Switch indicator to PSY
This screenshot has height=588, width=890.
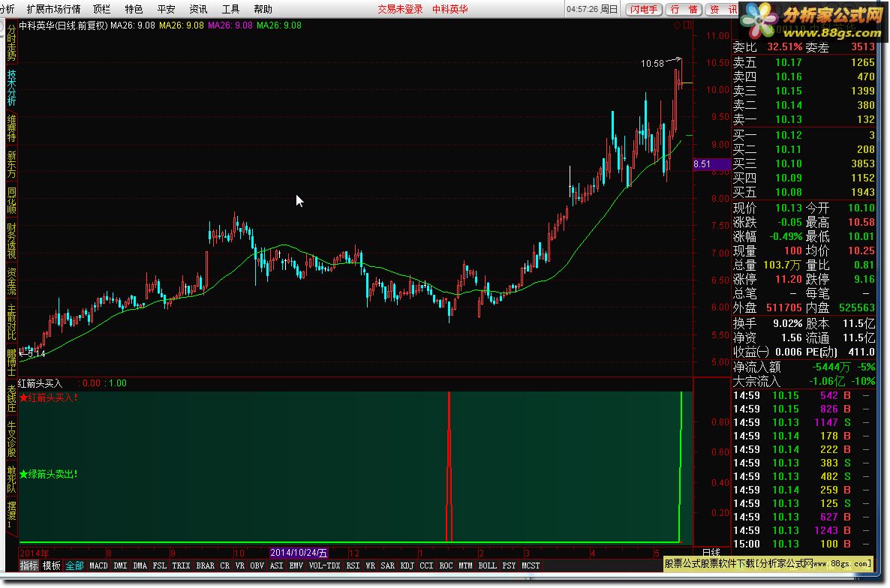click(x=509, y=565)
